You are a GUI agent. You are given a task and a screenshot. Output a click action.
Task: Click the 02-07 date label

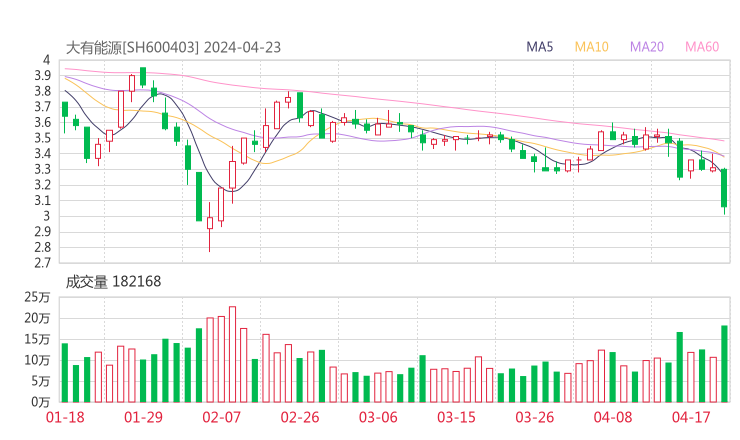click(221, 417)
